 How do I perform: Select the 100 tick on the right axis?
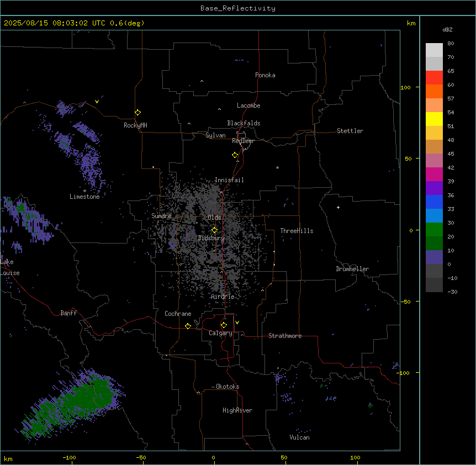pyautogui.click(x=405, y=87)
